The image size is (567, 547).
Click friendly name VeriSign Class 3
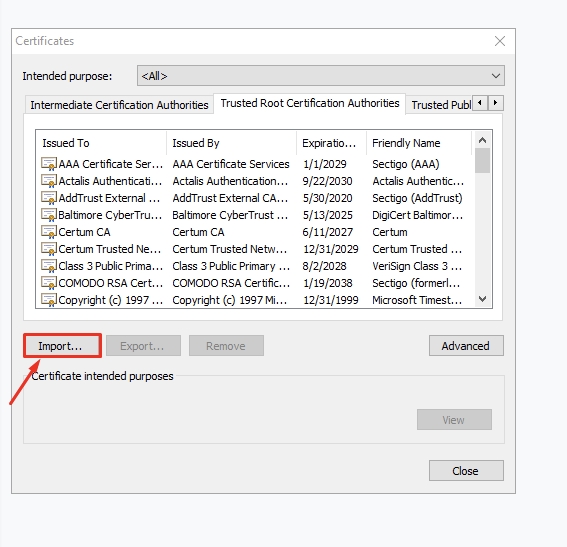pyautogui.click(x=417, y=266)
